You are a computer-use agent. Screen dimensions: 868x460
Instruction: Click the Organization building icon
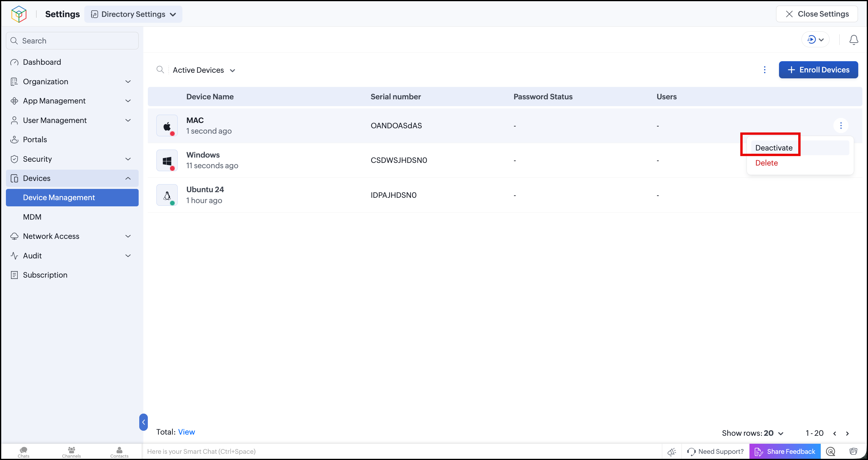tap(14, 82)
